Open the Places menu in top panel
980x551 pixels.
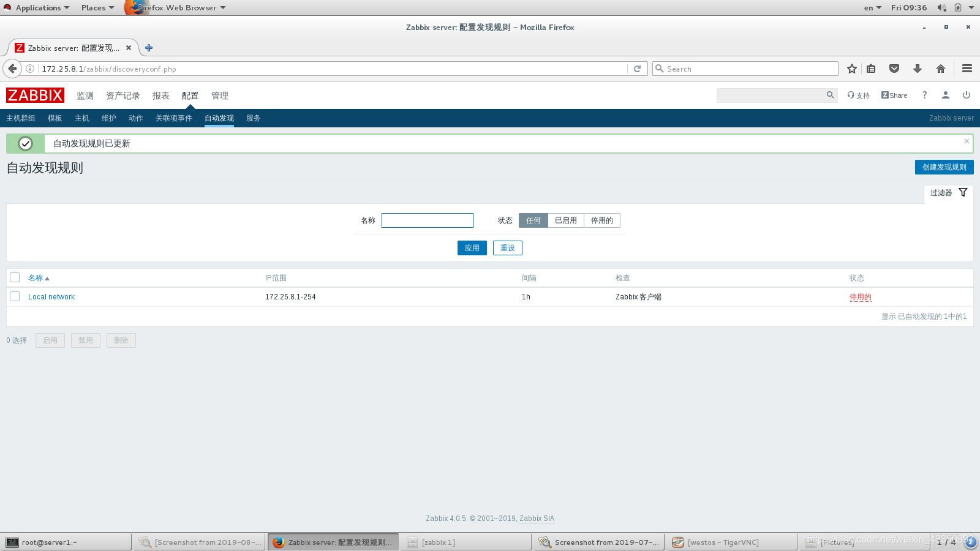point(97,7)
